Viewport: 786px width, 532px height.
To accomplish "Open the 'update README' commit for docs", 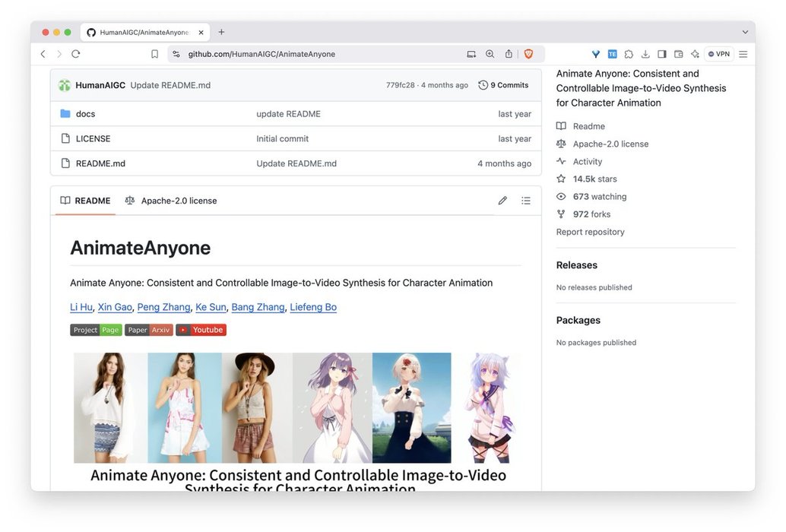I will click(288, 114).
